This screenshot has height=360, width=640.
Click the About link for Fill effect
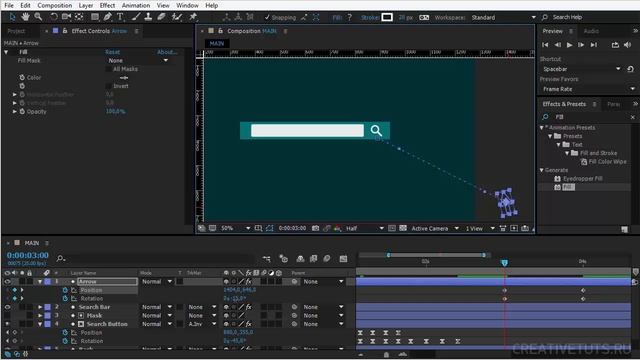[167, 52]
